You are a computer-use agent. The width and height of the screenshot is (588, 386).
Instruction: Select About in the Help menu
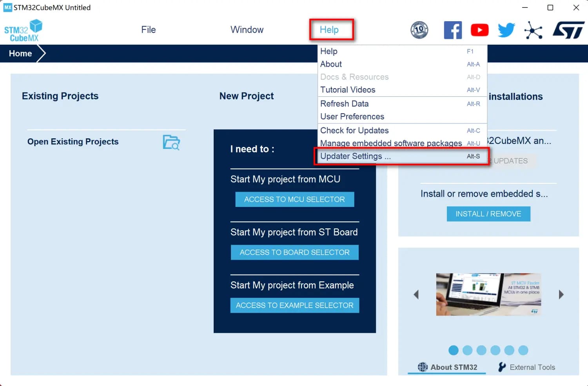(x=402, y=64)
